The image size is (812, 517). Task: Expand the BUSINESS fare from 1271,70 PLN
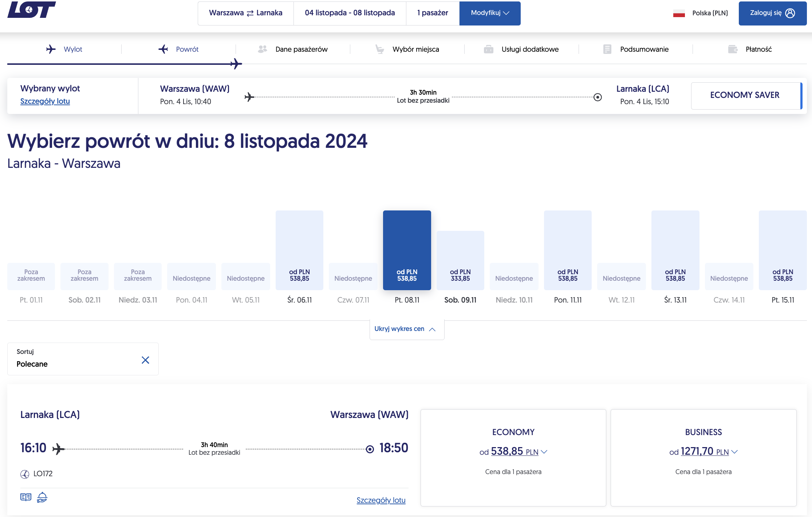pos(703,451)
